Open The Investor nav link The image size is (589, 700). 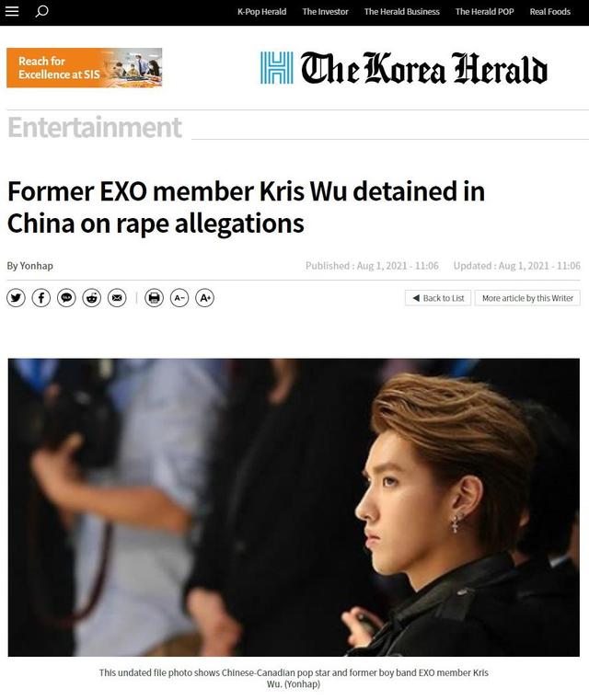325,12
